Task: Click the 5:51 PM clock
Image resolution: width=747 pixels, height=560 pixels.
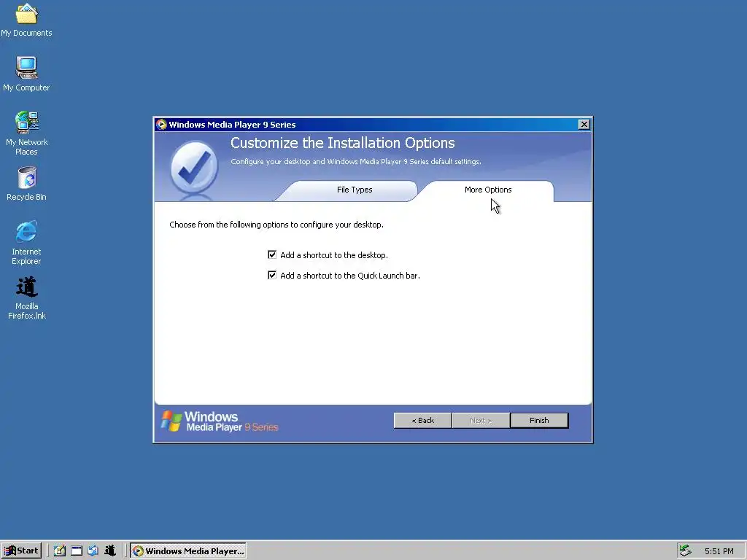Action: point(719,551)
